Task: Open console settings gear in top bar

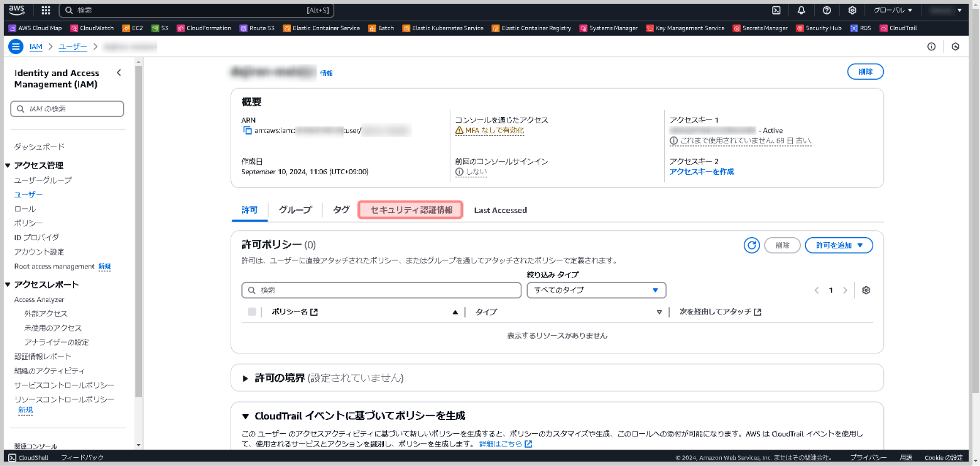Action: (852, 10)
